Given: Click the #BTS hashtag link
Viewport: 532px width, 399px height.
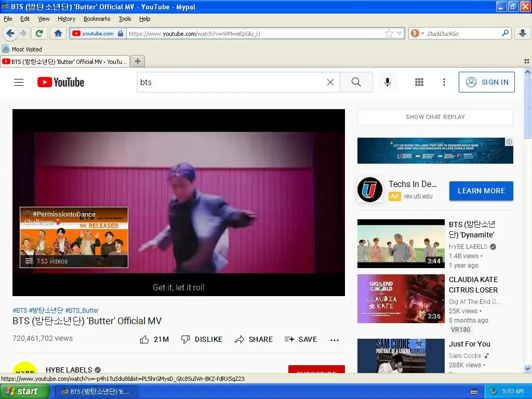Looking at the screenshot, I should [20, 311].
